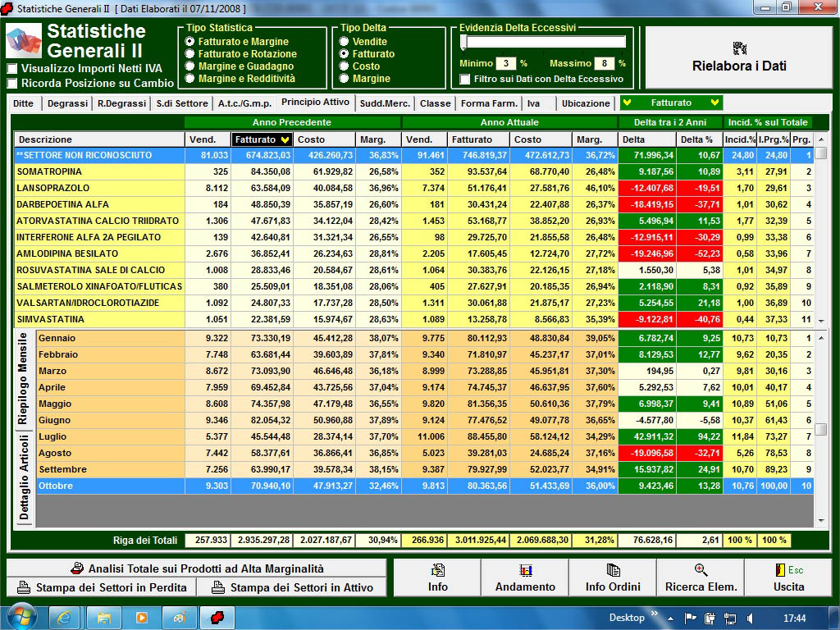Select the Dettaglio Articoli vertical tab
The height and width of the screenshot is (630, 840).
click(24, 477)
